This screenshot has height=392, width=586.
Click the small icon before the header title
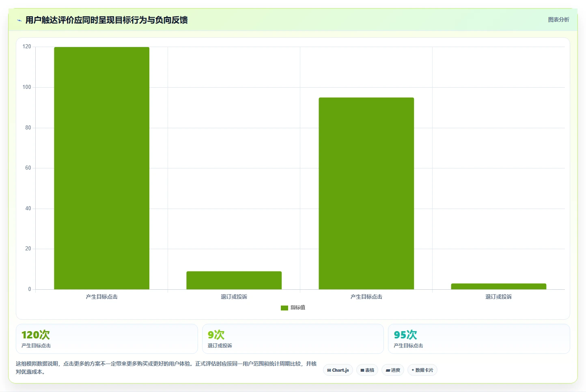[x=19, y=20]
